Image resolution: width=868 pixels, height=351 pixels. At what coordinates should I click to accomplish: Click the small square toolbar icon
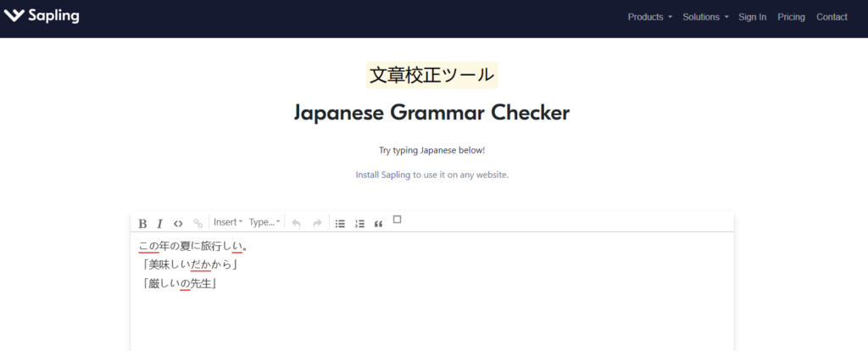(397, 220)
